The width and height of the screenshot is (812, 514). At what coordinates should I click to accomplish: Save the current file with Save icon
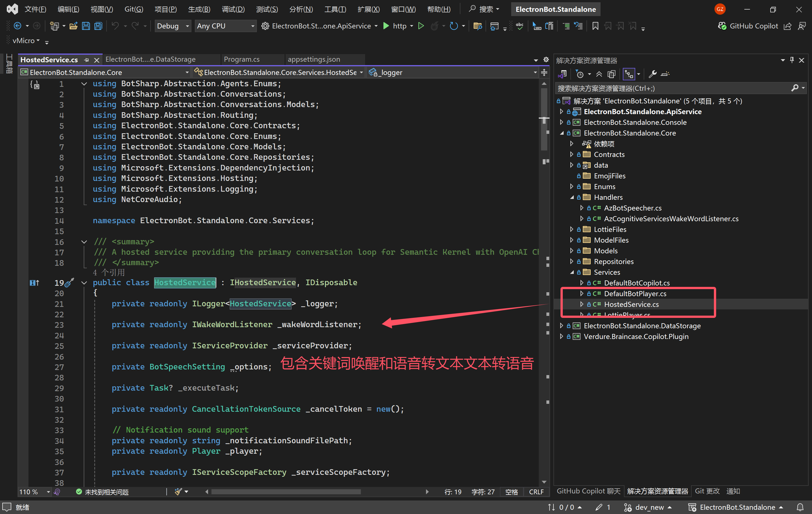pos(86,26)
